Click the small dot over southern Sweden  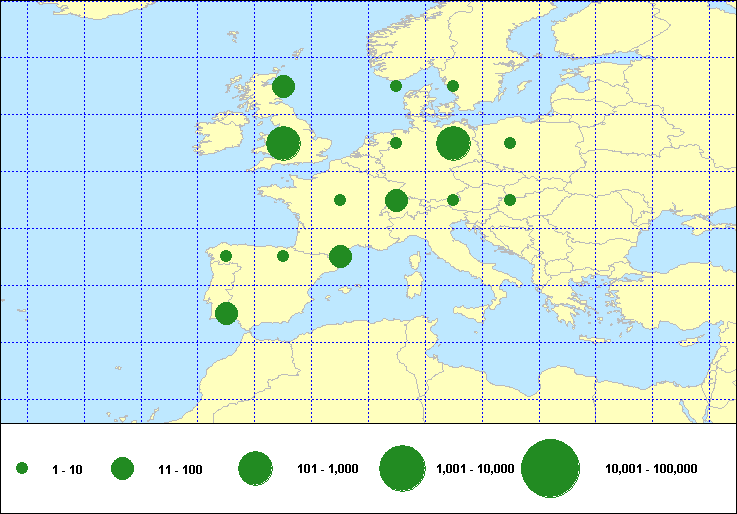click(453, 86)
